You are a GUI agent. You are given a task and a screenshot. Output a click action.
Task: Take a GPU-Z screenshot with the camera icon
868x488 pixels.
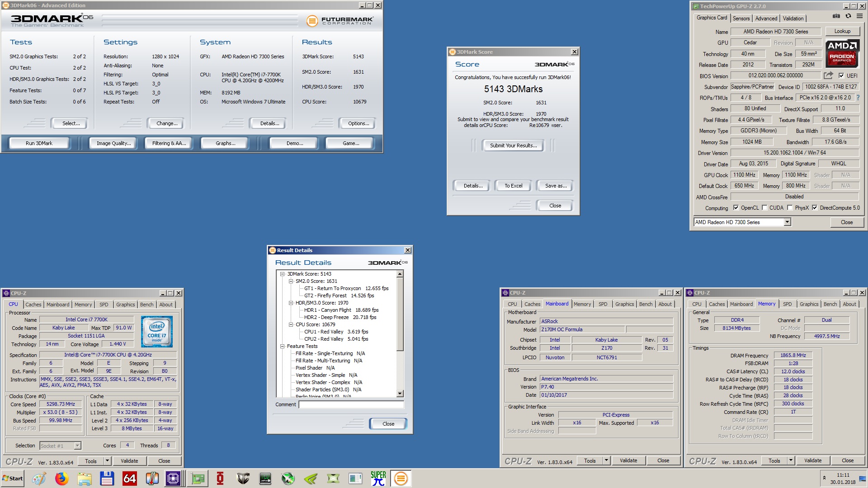point(836,16)
